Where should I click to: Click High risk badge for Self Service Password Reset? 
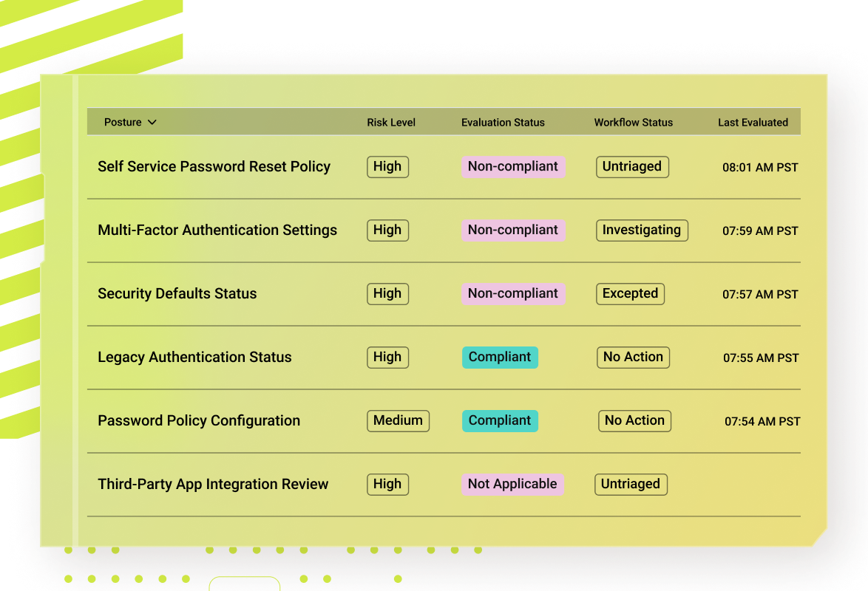387,166
